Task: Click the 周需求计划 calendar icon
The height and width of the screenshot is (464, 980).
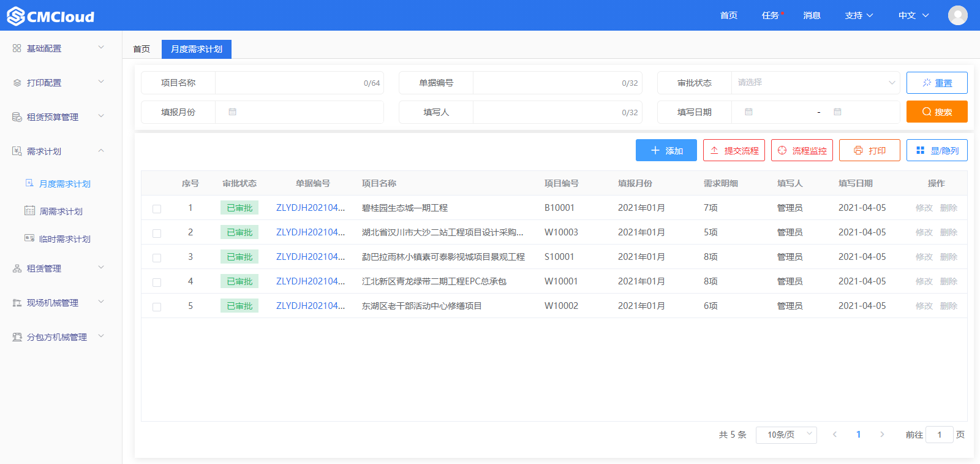Action: coord(29,211)
